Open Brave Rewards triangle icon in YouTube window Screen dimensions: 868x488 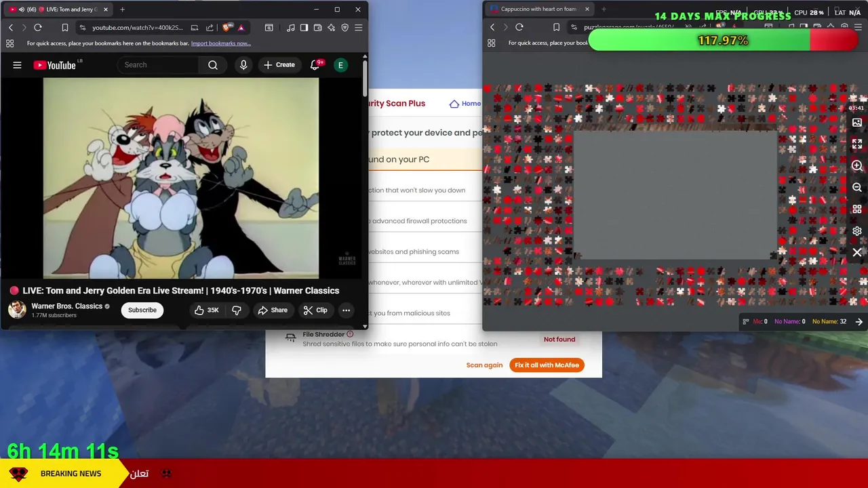[241, 28]
